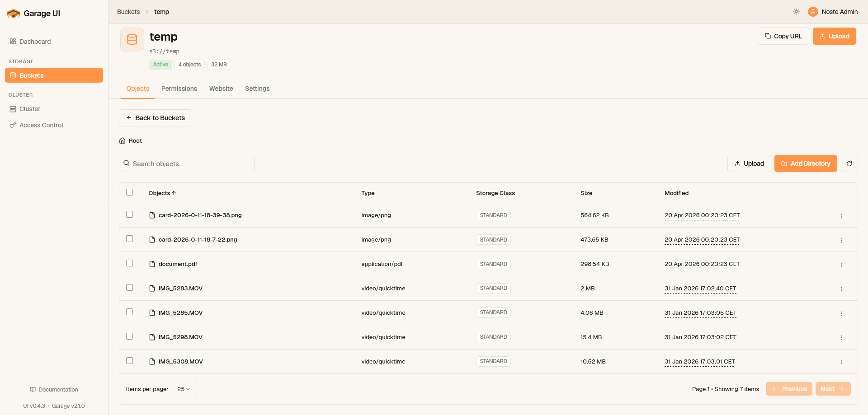The width and height of the screenshot is (868, 415).
Task: Switch to the Objects tab
Action: pyautogui.click(x=138, y=89)
